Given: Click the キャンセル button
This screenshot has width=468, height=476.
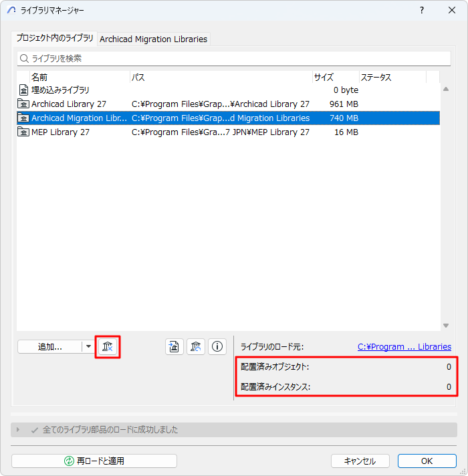Looking at the screenshot, I should [x=360, y=461].
